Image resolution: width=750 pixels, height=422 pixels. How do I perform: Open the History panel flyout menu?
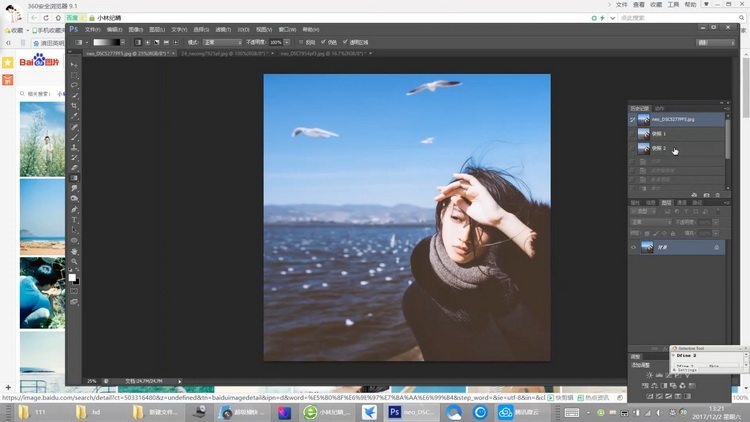click(726, 109)
